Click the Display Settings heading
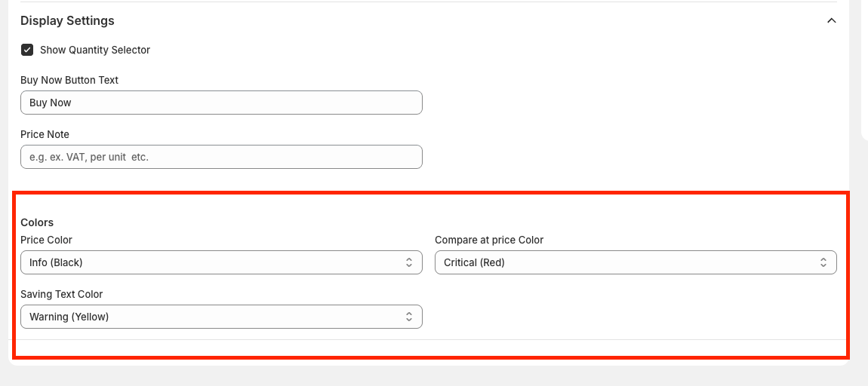 click(67, 20)
